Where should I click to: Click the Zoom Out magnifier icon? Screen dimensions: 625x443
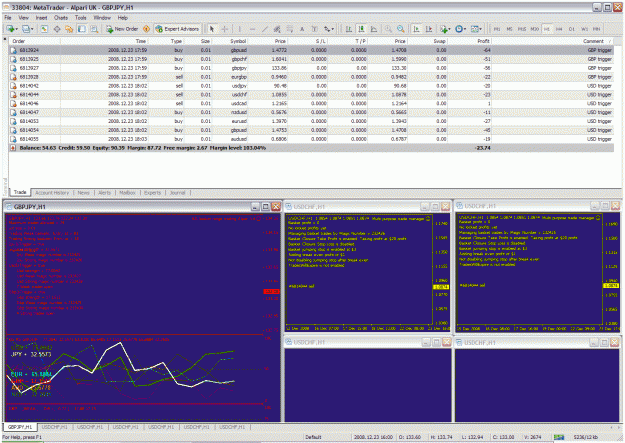coord(400,29)
